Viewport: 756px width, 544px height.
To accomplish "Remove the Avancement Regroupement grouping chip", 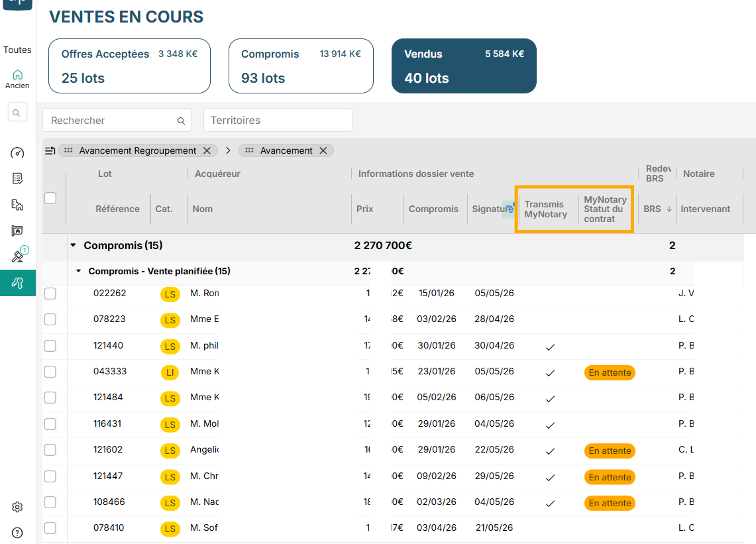I will (x=207, y=150).
